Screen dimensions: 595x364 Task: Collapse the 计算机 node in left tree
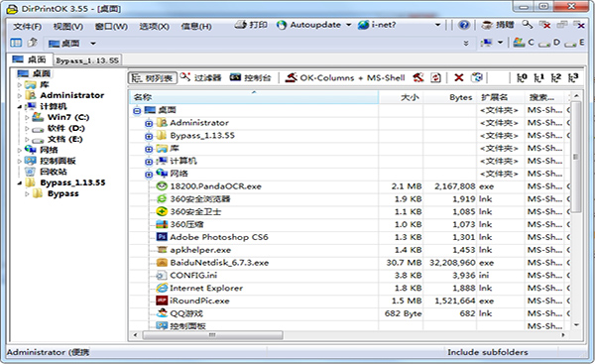point(20,107)
